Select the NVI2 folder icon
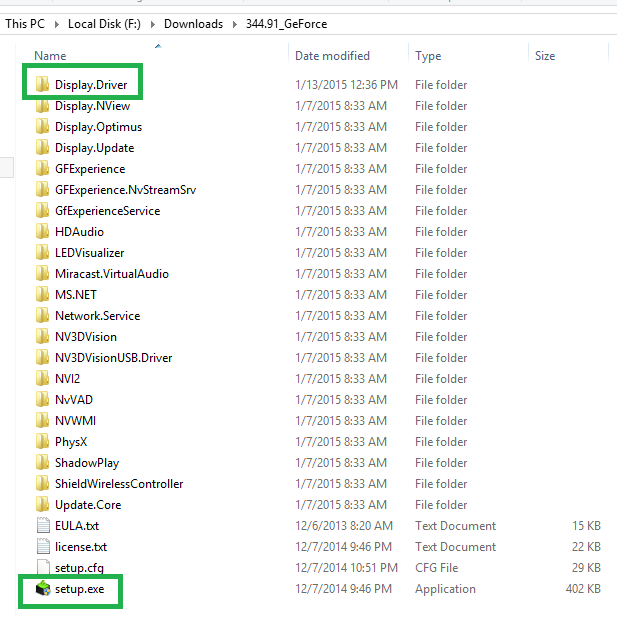This screenshot has width=617, height=617. 42,378
